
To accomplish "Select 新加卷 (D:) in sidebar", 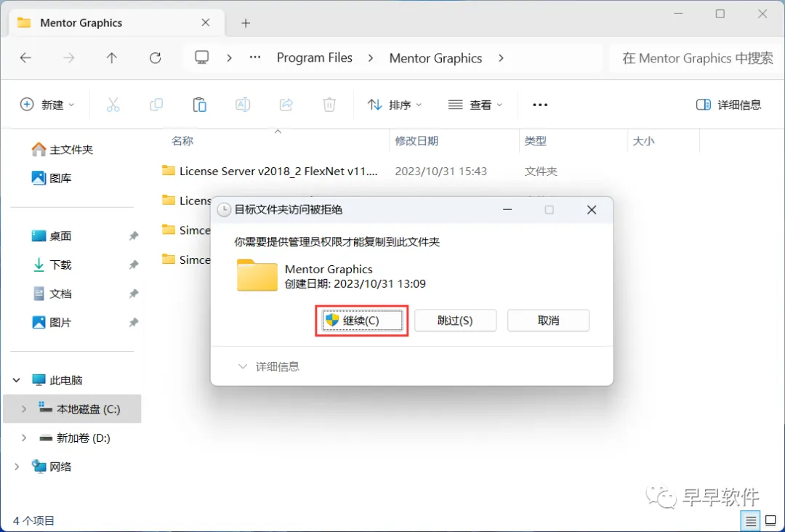I will [75, 438].
